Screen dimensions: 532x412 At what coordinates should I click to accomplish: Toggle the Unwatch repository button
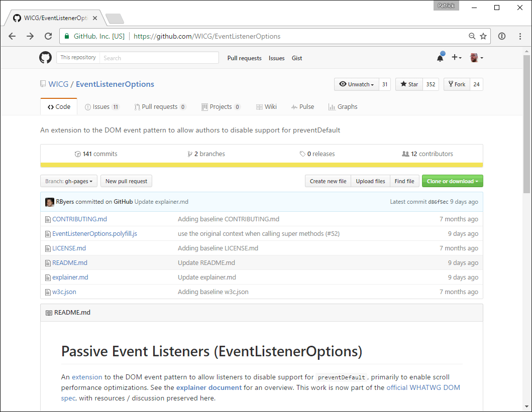click(357, 84)
